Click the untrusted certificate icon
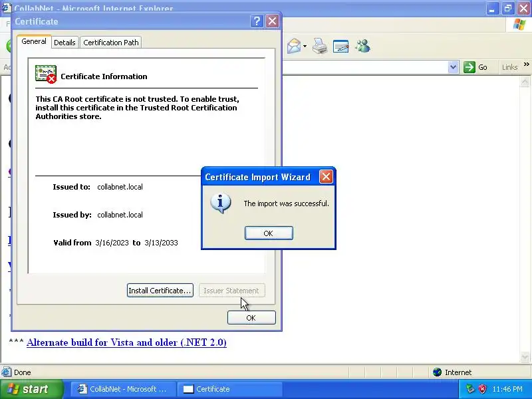 (x=46, y=74)
